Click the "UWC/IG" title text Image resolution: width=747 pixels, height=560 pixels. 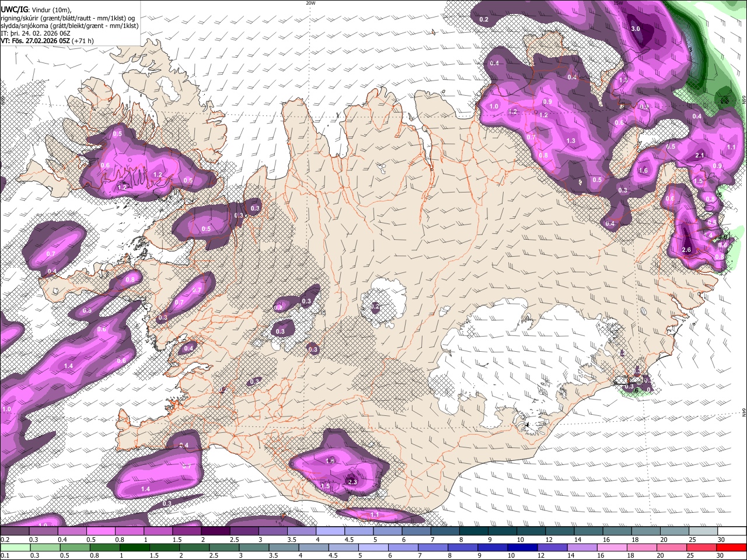pos(13,10)
